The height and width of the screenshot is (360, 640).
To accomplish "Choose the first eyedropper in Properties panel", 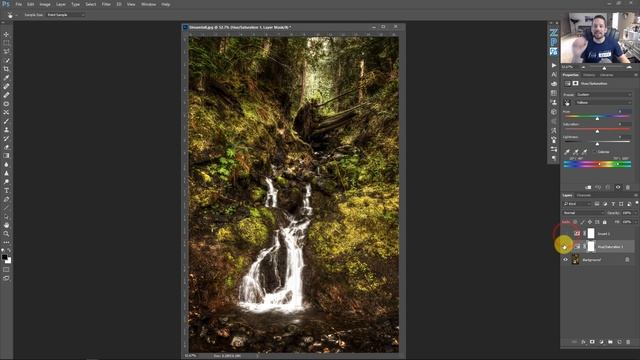I will pyautogui.click(x=567, y=152).
